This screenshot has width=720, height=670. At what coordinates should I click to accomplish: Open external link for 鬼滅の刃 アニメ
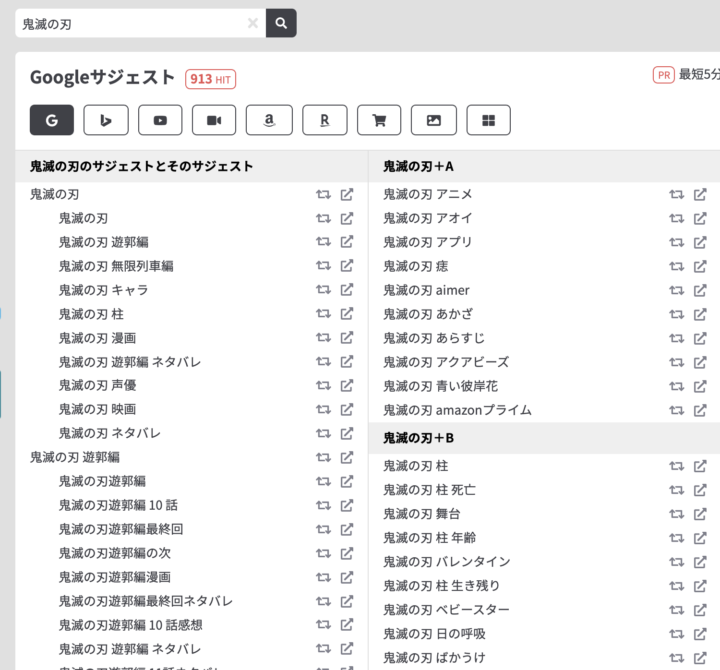[x=700, y=194]
